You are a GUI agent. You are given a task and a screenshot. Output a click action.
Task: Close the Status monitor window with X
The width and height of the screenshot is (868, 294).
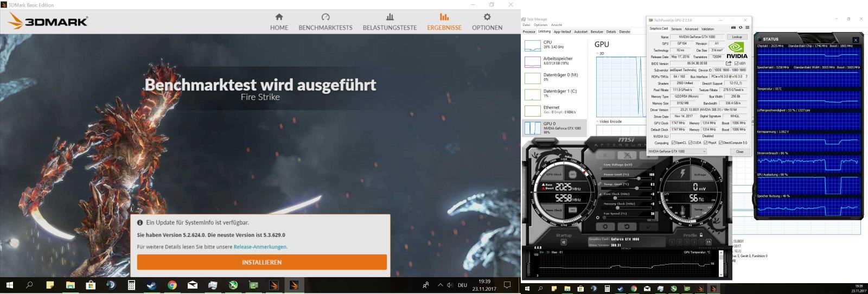[856, 40]
